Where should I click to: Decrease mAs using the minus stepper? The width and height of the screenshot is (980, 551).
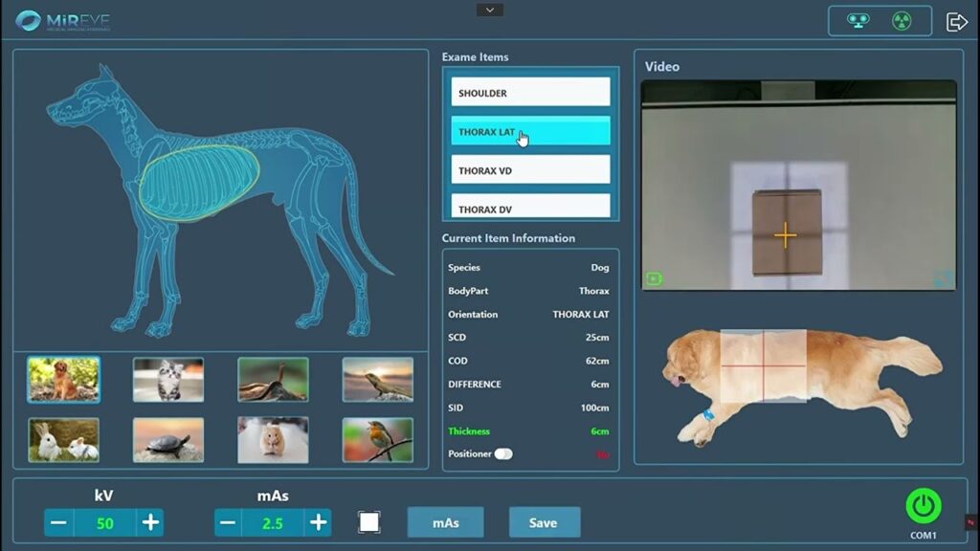[x=227, y=522]
